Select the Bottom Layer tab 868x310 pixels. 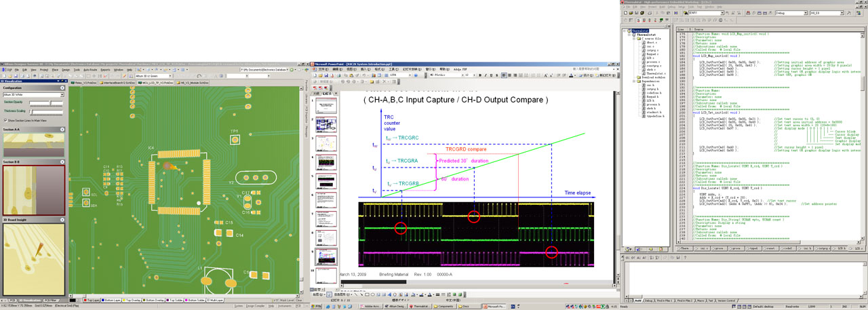click(x=111, y=301)
